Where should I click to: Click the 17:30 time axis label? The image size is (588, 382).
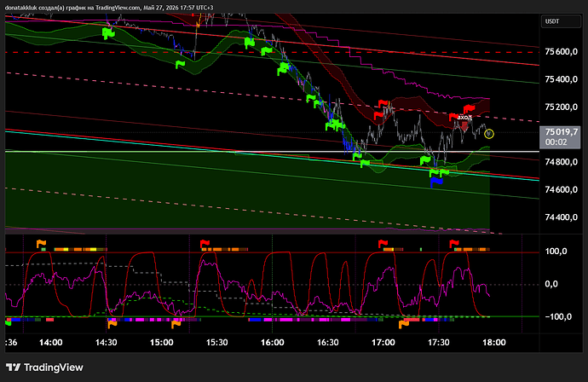(x=439, y=343)
